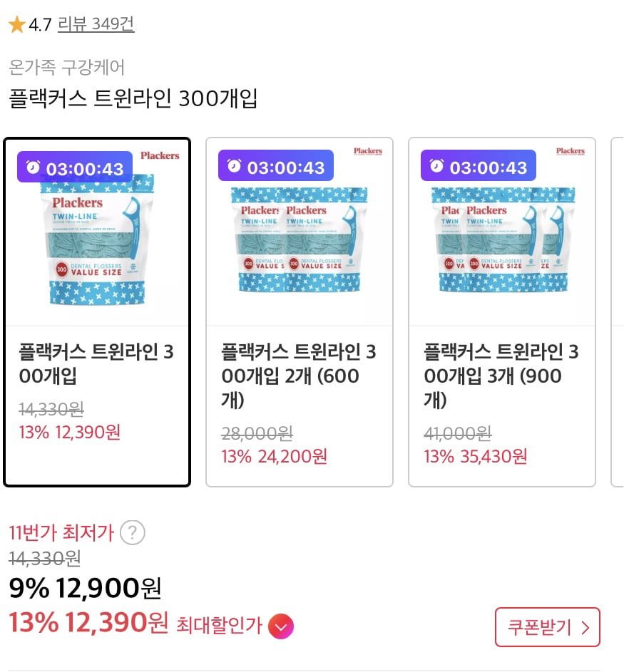The height and width of the screenshot is (672, 624).
Task: Click the alarm clock icon on third card
Action: (437, 166)
